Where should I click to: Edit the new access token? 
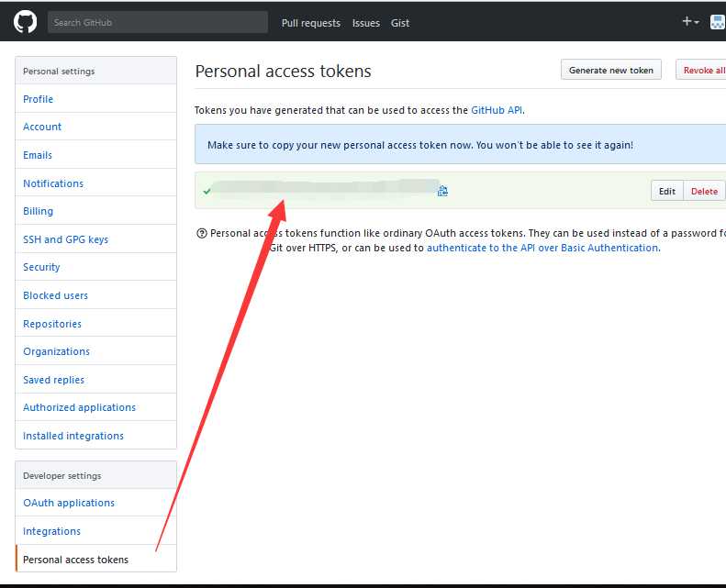coord(666,191)
